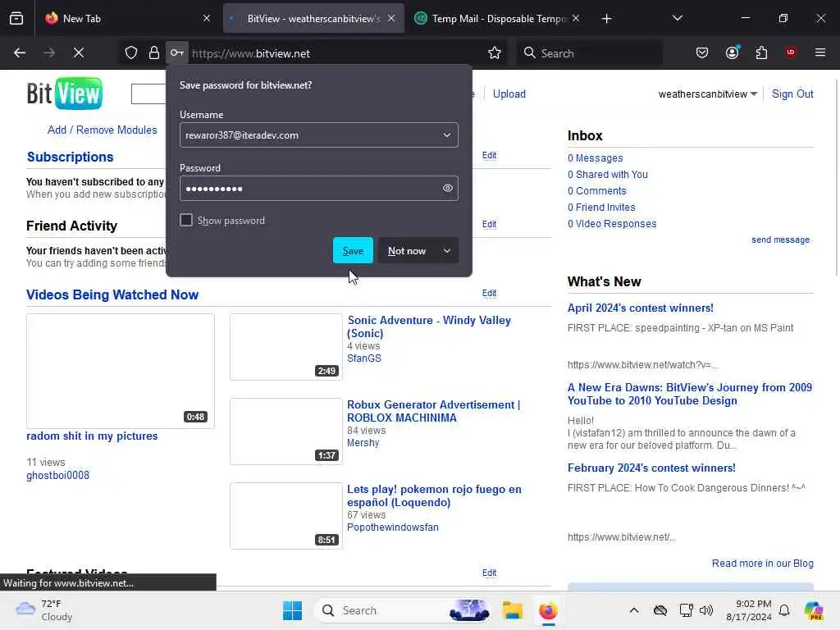This screenshot has height=630, width=840.
Task: Open the Pocket save icon
Action: coord(702,53)
